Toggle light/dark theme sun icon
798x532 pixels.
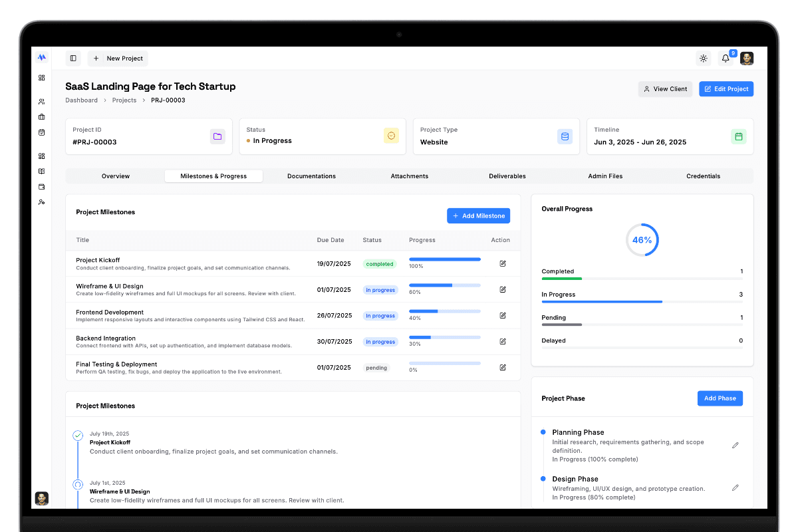pos(703,59)
